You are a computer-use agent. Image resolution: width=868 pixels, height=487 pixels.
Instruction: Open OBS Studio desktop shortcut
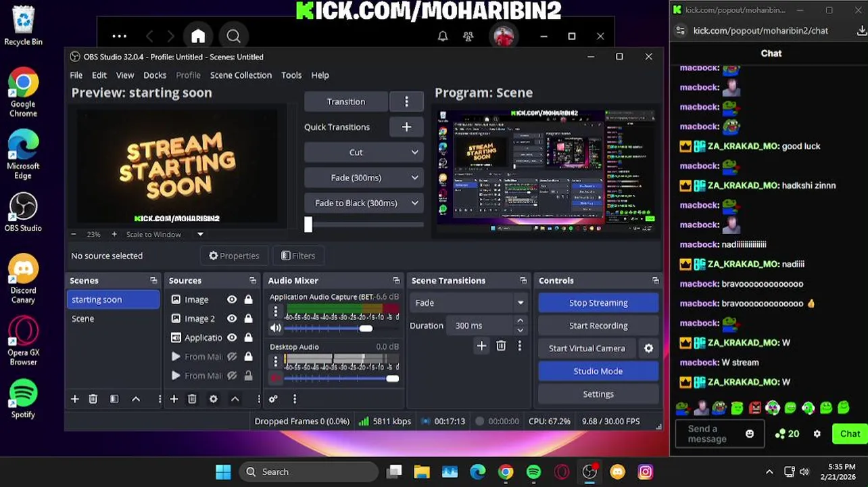point(24,212)
